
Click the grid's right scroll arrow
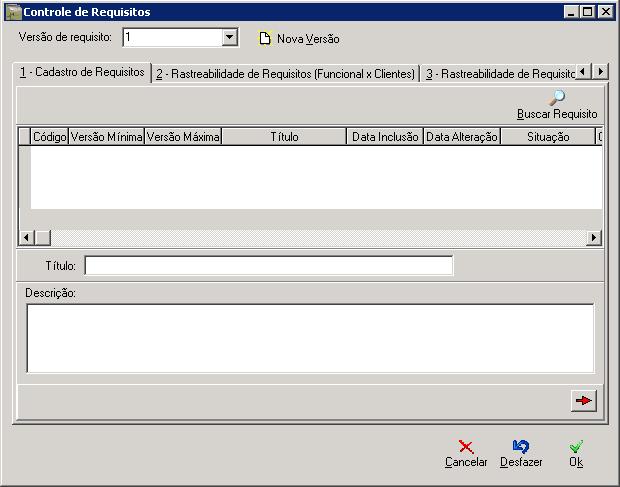[594, 238]
